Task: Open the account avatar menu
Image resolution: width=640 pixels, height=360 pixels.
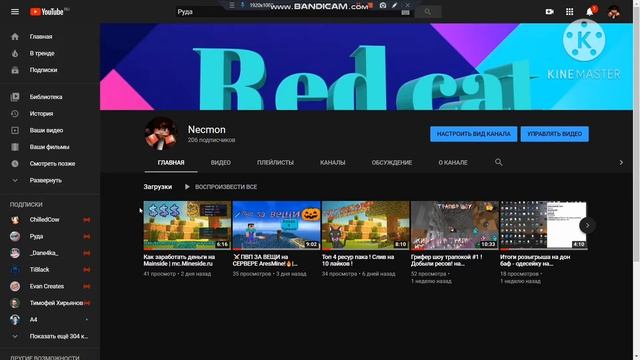Action: (613, 12)
